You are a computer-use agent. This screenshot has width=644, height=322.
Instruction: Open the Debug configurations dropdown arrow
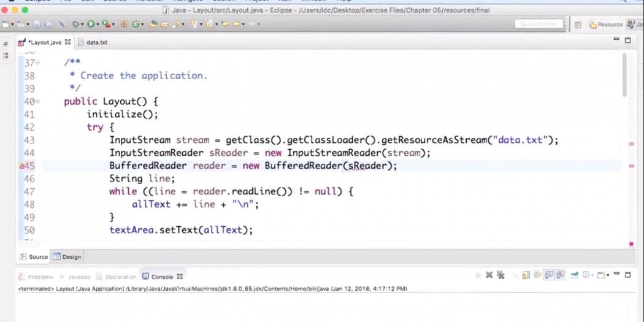click(x=82, y=25)
